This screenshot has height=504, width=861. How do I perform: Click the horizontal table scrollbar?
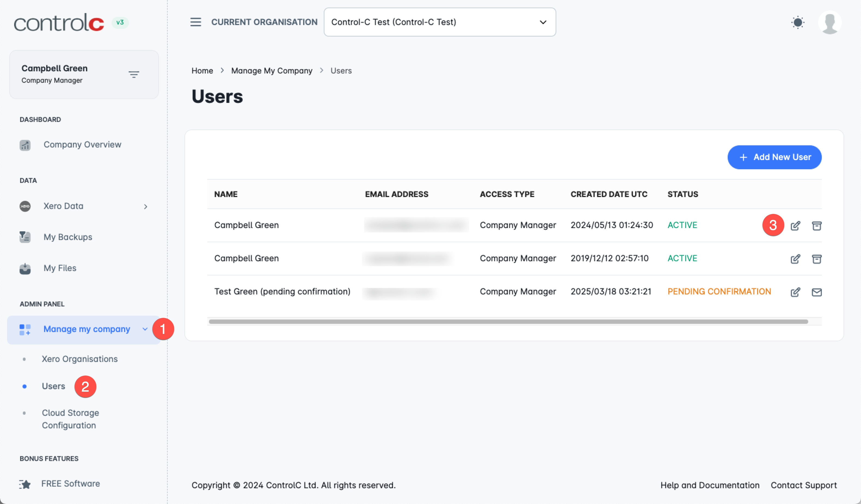pos(508,322)
